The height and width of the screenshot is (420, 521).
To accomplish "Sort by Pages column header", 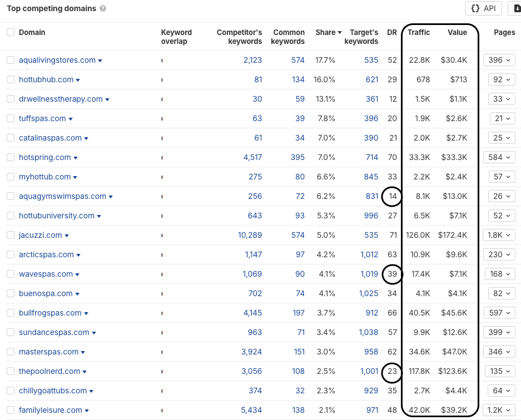I will coord(504,32).
